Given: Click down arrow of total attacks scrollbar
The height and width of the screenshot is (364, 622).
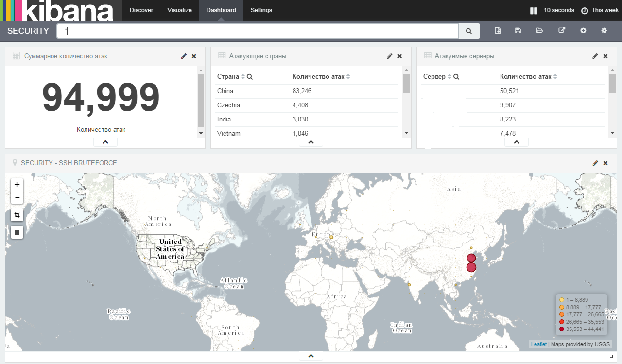Looking at the screenshot, I should (201, 133).
